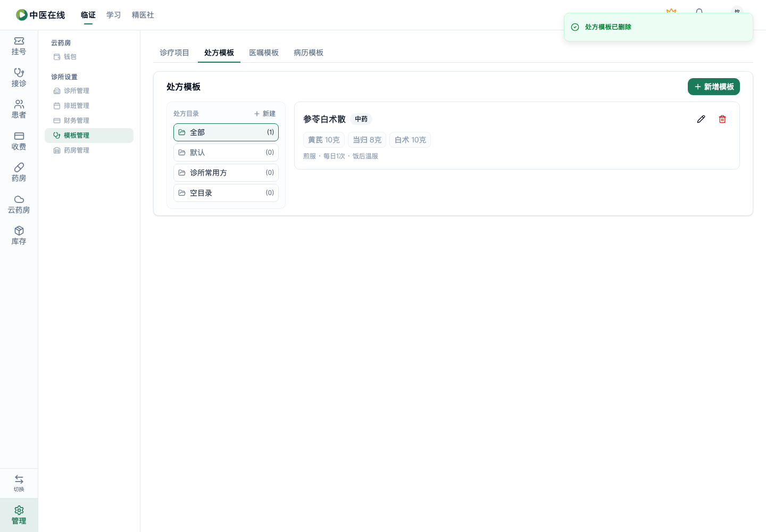Open 钱包 wallet menu item

pyautogui.click(x=89, y=57)
